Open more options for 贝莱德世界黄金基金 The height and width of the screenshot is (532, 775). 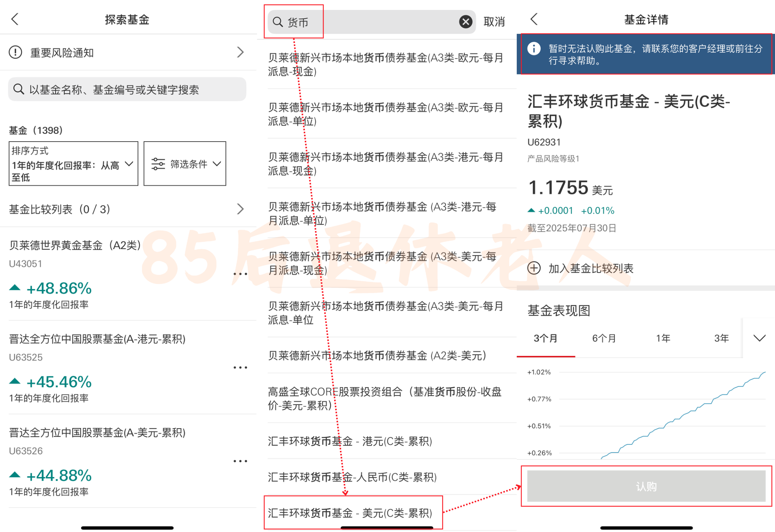pyautogui.click(x=240, y=274)
